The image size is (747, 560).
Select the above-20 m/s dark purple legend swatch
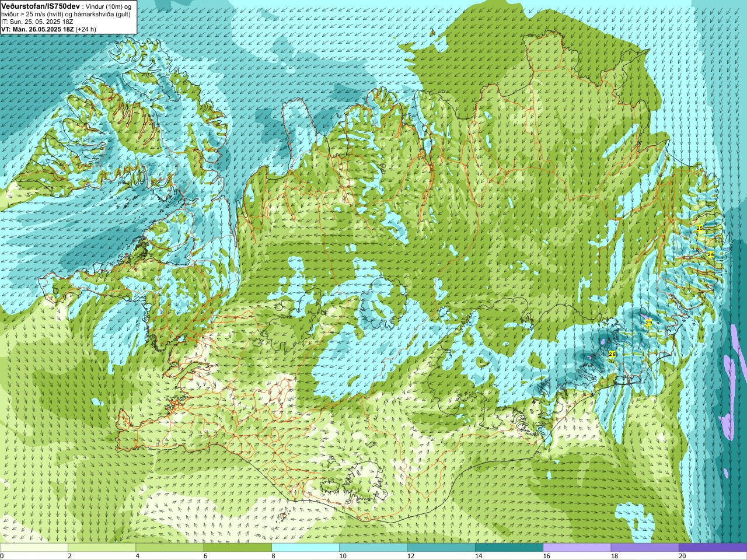point(713,548)
